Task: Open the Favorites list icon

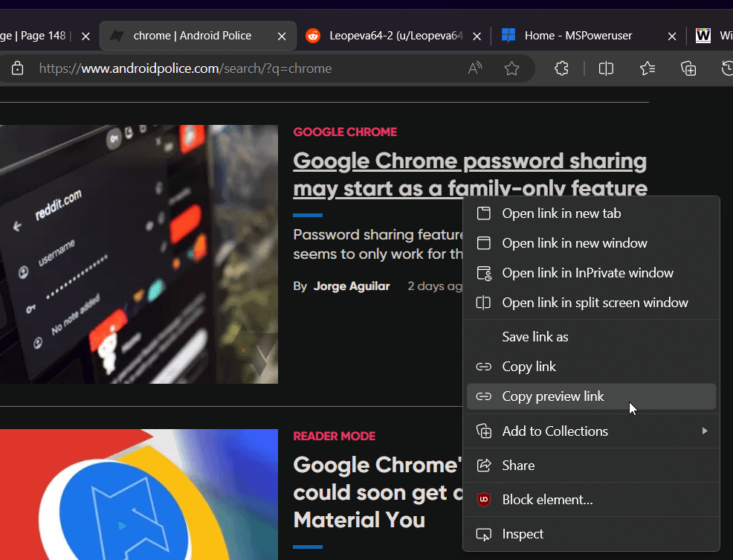Action: [648, 68]
